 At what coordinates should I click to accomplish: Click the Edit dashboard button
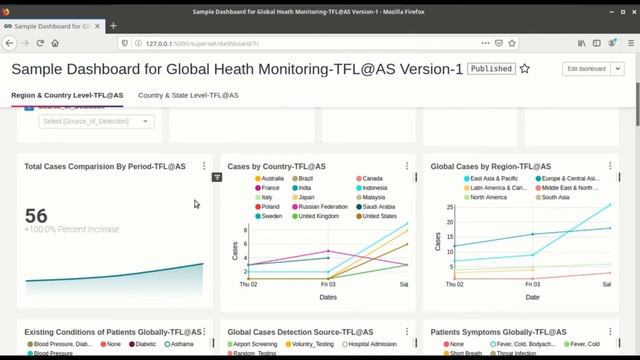tap(586, 69)
